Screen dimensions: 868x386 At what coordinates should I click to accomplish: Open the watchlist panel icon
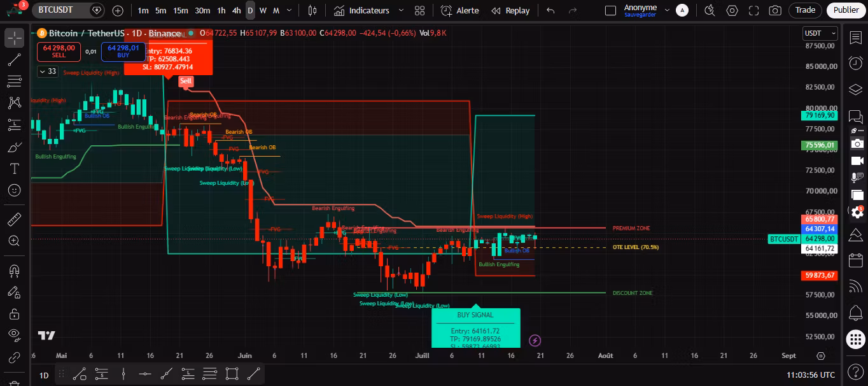[x=856, y=38]
